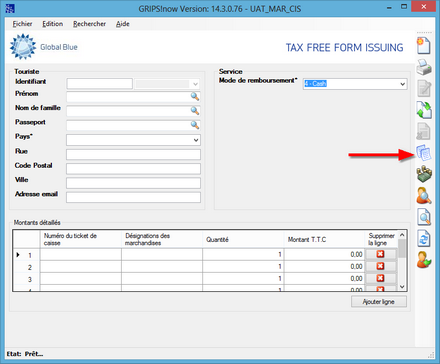
Task: Click the Rue input field
Action: pos(133,154)
